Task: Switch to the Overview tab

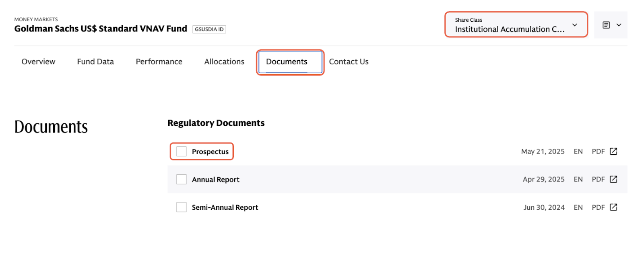Action: (x=38, y=61)
